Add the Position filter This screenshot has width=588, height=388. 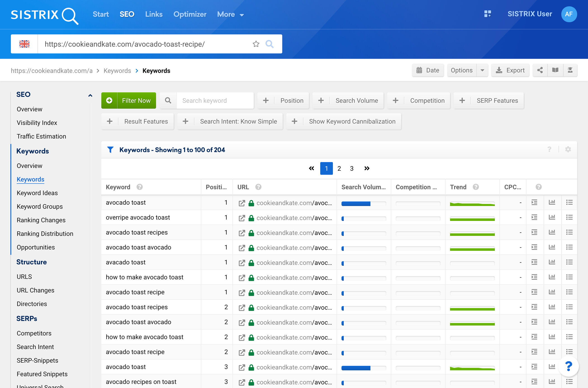pyautogui.click(x=283, y=101)
